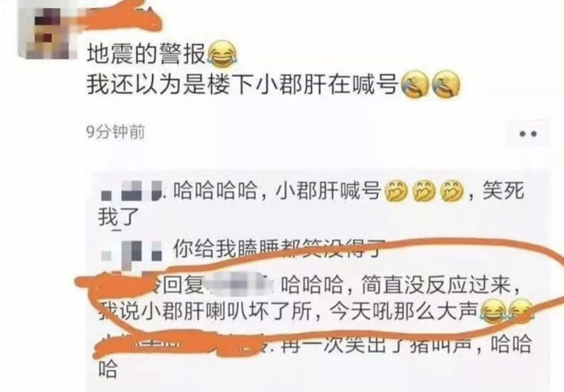Open the two-dot comment and like menu
This screenshot has width=564, height=392.
point(528,134)
